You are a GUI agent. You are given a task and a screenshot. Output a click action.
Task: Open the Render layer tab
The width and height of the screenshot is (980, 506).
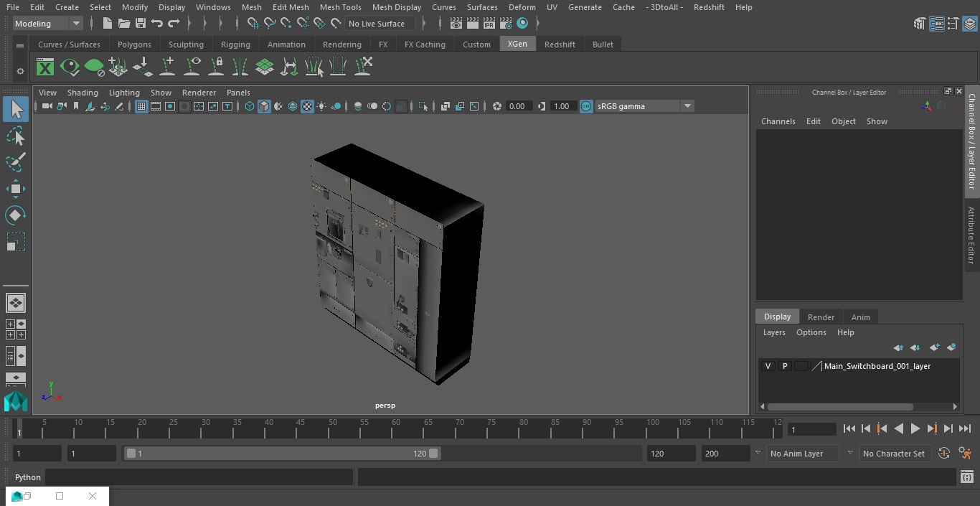click(x=821, y=317)
